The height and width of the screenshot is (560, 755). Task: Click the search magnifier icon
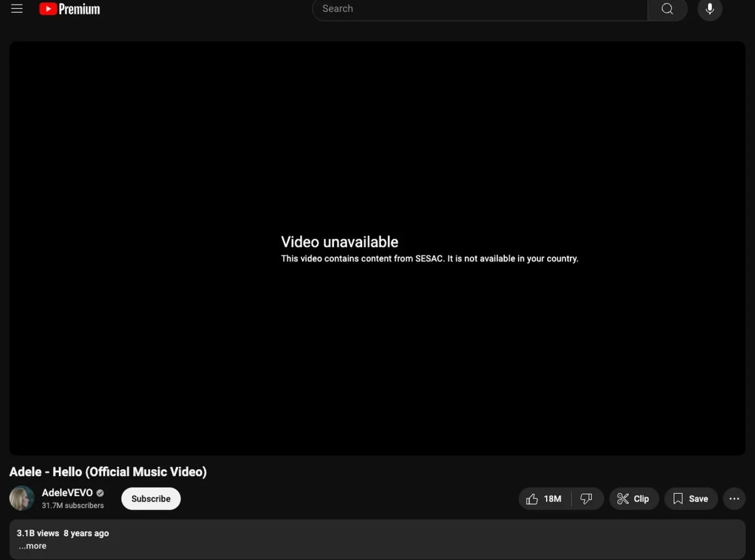pyautogui.click(x=667, y=9)
